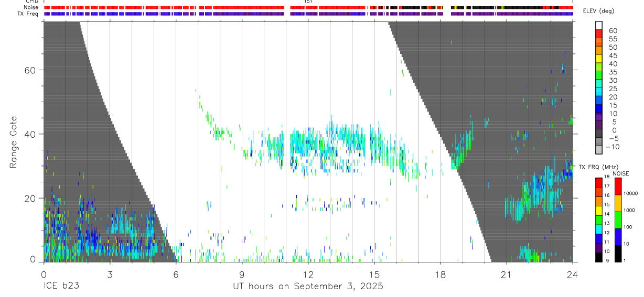Click the red top segment of NOISE scale
The image size is (644, 297).
(x=618, y=186)
